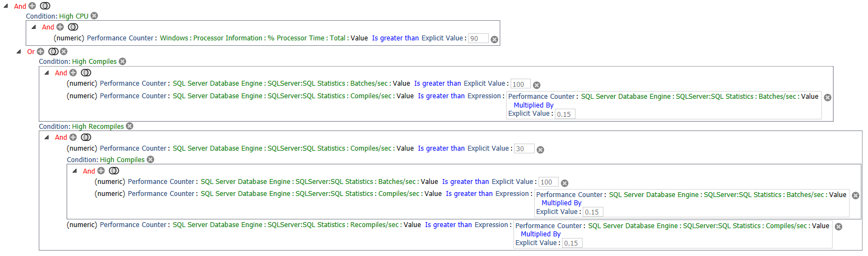Click the add icon next to Or
Image resolution: width=868 pixels, height=256 pixels.
pos(40,51)
